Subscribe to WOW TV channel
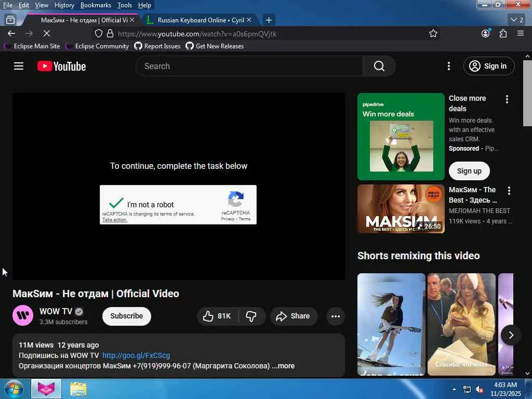This screenshot has height=399, width=532. tap(127, 316)
